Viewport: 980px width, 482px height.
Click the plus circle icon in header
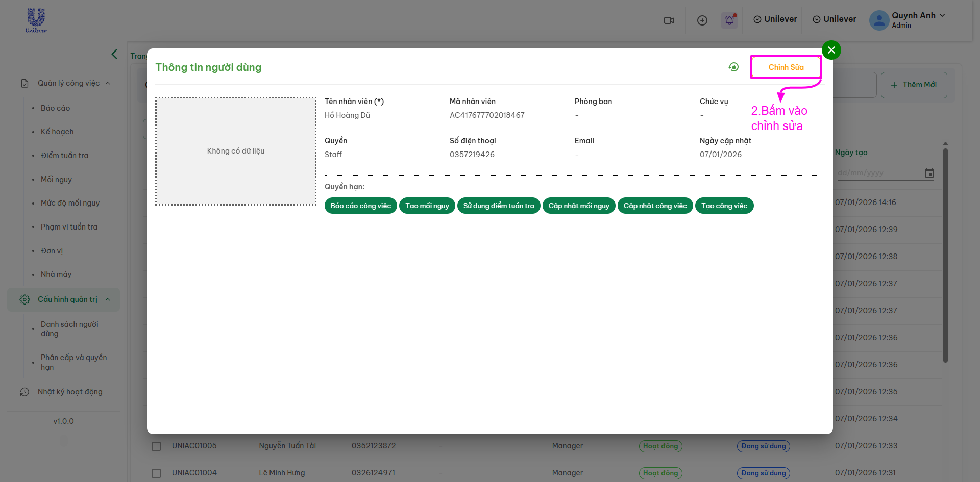tap(702, 20)
